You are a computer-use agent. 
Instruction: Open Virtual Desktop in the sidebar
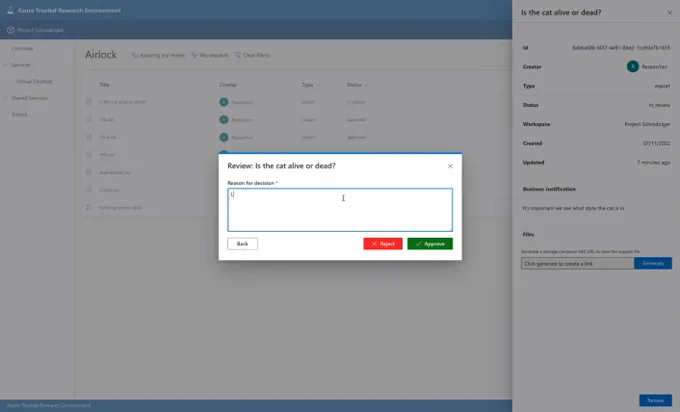(34, 82)
